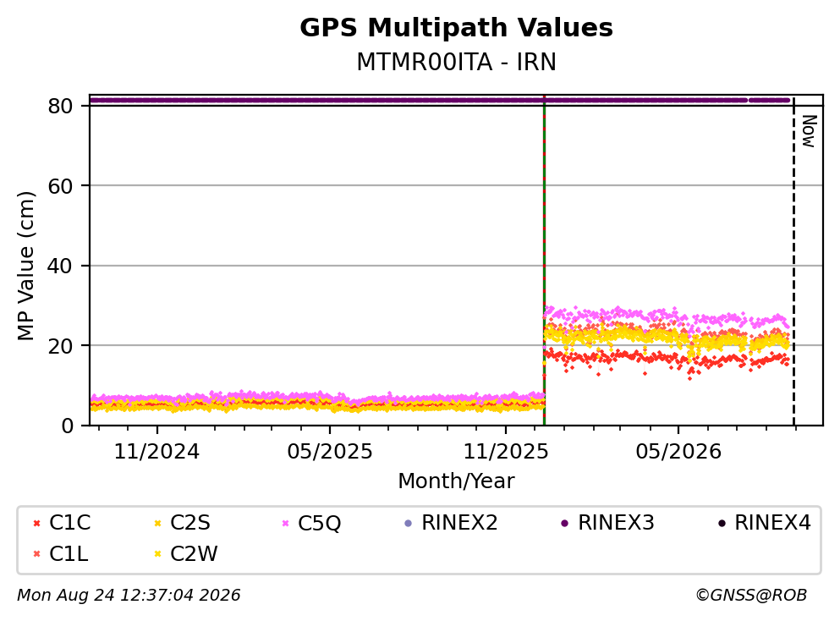The image size is (840, 621).
Task: Click the RINEX2 legend dot
Action: [x=409, y=524]
